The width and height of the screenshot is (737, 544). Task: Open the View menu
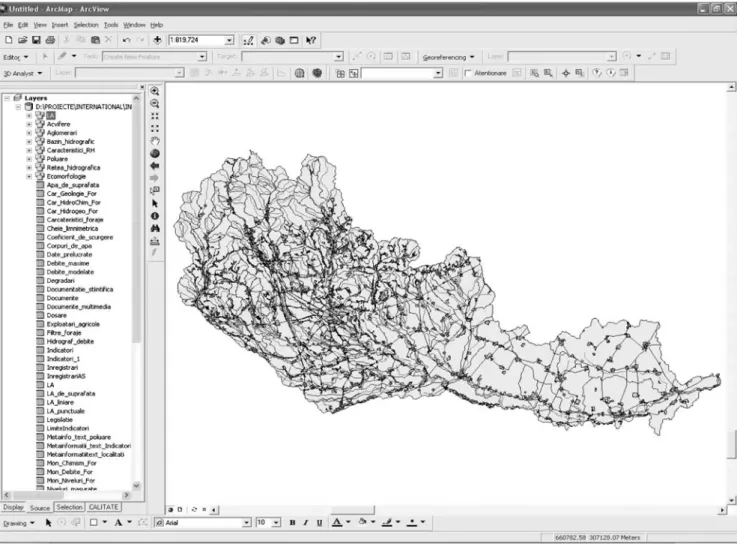click(40, 25)
